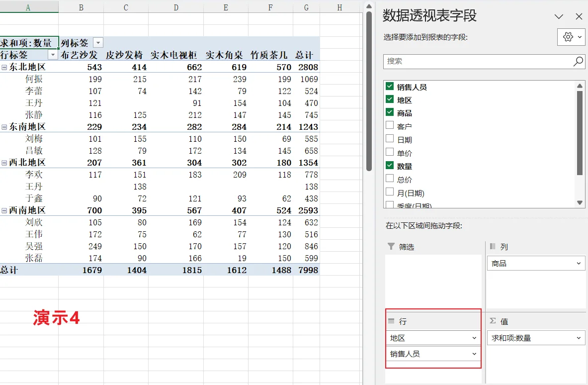The image size is (588, 385).
Task: Open the 列标签 filter dropdown
Action: point(98,43)
